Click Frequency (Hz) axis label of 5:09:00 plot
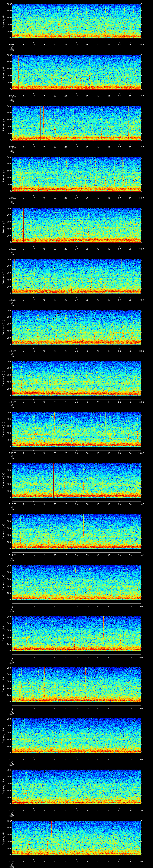Screen dimensions: 153x868 tap(3, 430)
